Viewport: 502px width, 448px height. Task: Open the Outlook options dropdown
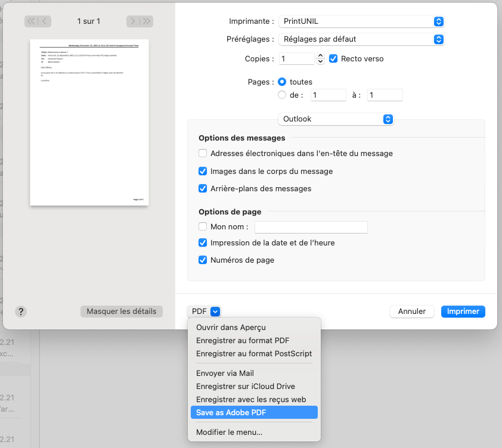click(336, 119)
